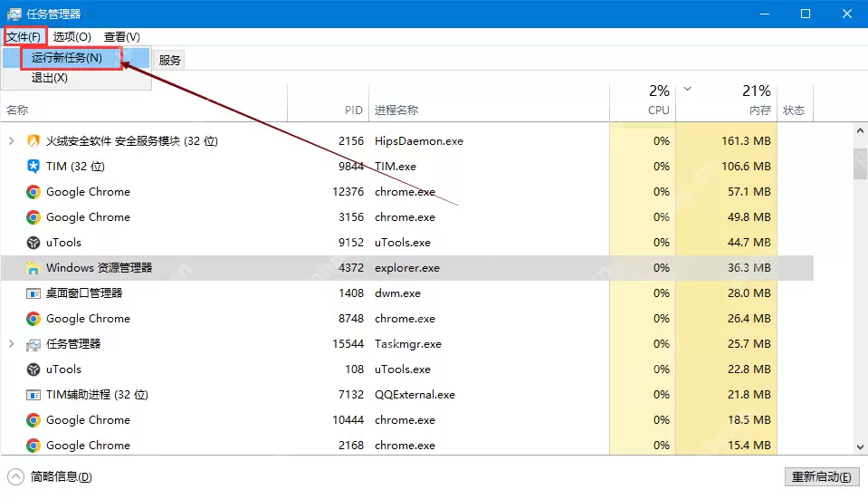The image size is (868, 499).
Task: Select the Taskmgr.exe process name cell
Action: pyautogui.click(x=408, y=344)
